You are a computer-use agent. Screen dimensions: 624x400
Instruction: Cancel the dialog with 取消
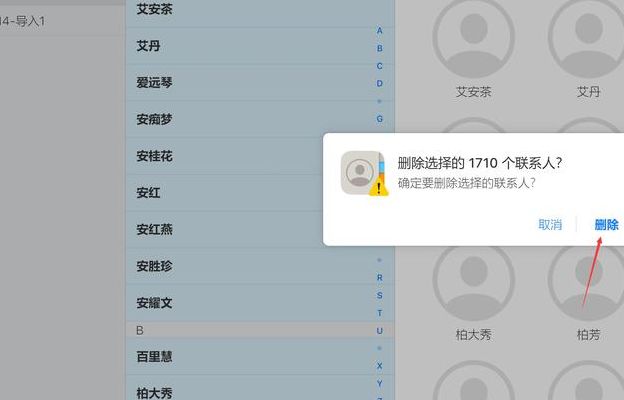point(550,224)
